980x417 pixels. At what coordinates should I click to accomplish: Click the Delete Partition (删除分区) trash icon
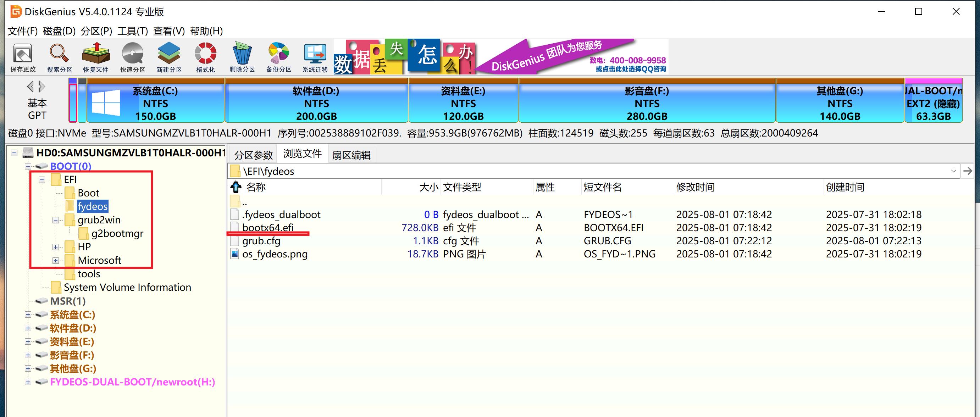click(242, 57)
